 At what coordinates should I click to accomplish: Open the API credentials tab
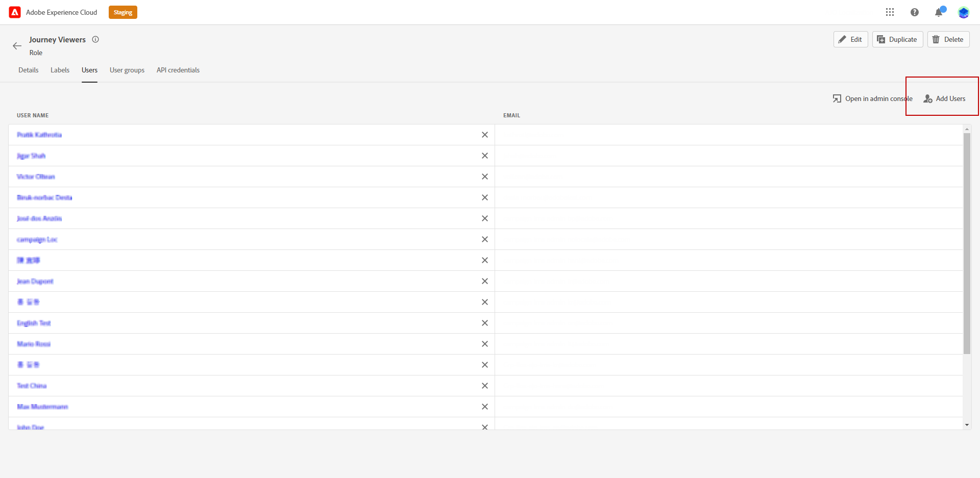[178, 70]
